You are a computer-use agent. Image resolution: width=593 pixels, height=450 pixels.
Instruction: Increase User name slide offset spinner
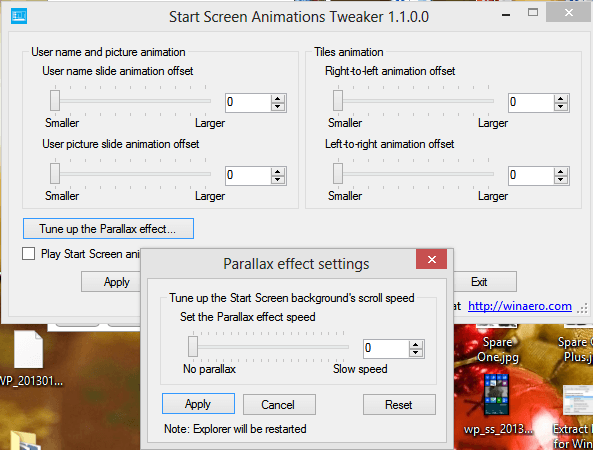(278, 99)
